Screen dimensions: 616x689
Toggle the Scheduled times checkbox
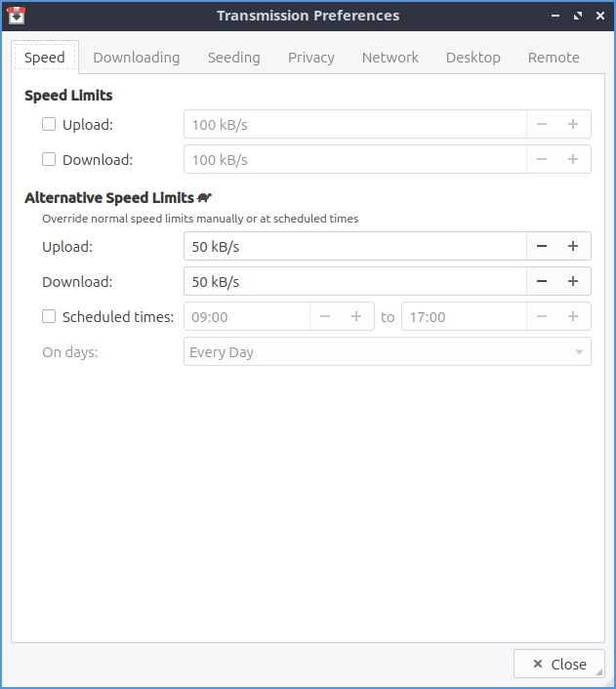coord(49,316)
